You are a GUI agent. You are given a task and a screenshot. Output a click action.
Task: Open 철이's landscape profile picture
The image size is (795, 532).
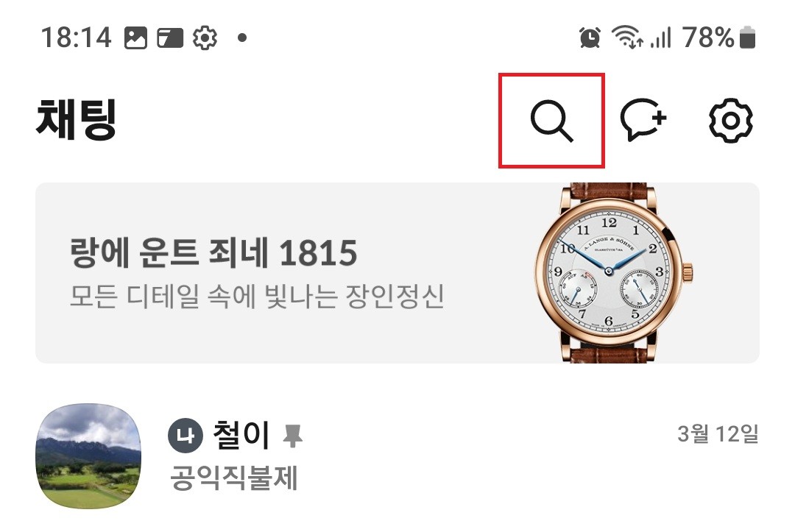click(89, 456)
